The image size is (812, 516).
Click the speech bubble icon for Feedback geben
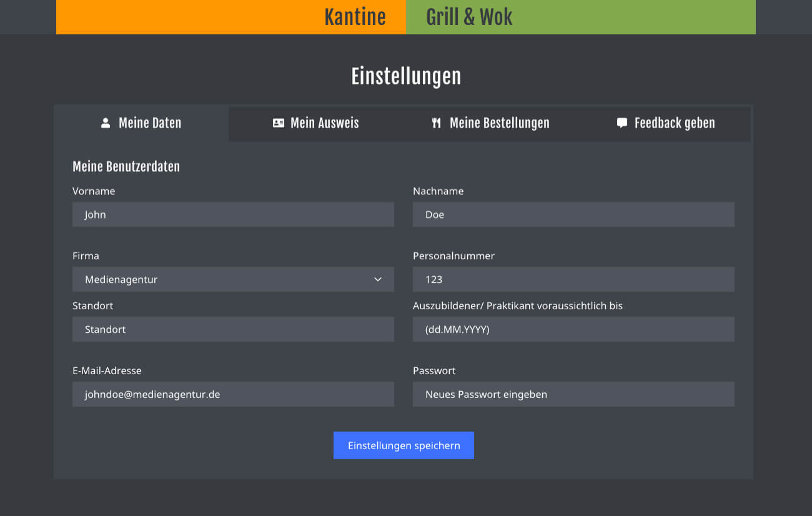[x=621, y=123]
